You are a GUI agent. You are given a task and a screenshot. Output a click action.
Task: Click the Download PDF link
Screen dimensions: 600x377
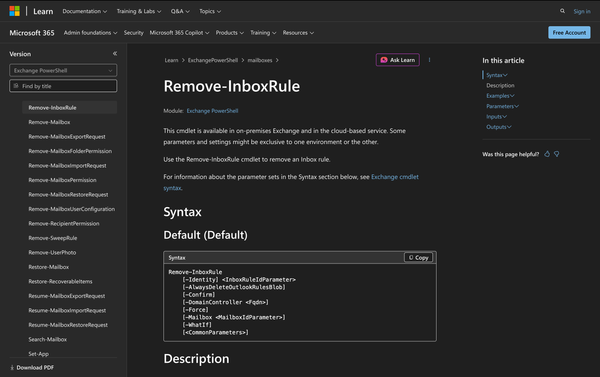pos(32,367)
